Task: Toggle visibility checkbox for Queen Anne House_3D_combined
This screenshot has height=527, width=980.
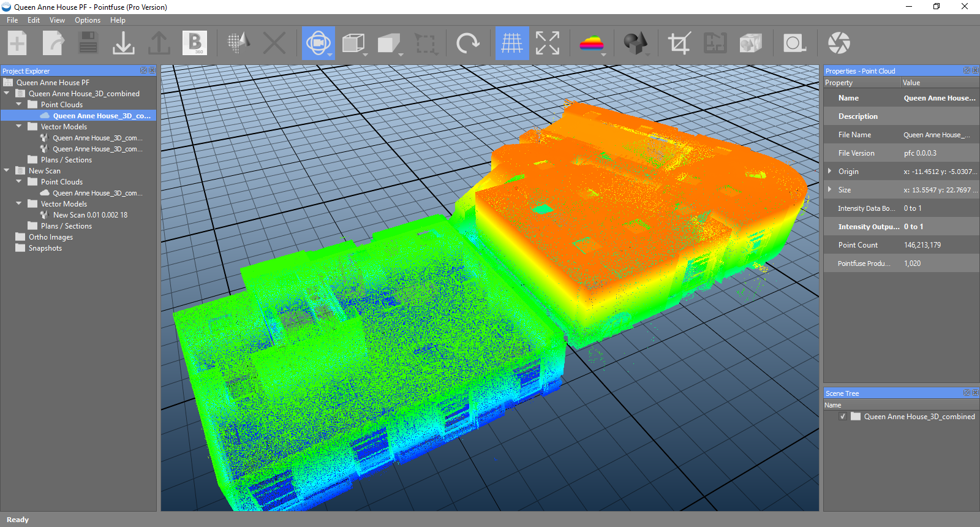Action: [x=843, y=416]
